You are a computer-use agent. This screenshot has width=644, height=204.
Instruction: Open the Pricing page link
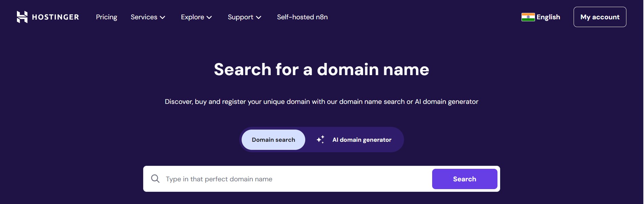pyautogui.click(x=106, y=17)
